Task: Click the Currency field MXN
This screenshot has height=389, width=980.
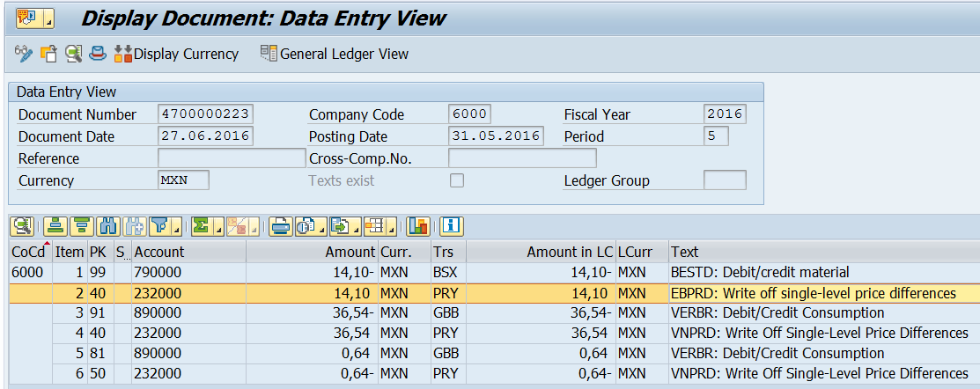Action: [184, 180]
